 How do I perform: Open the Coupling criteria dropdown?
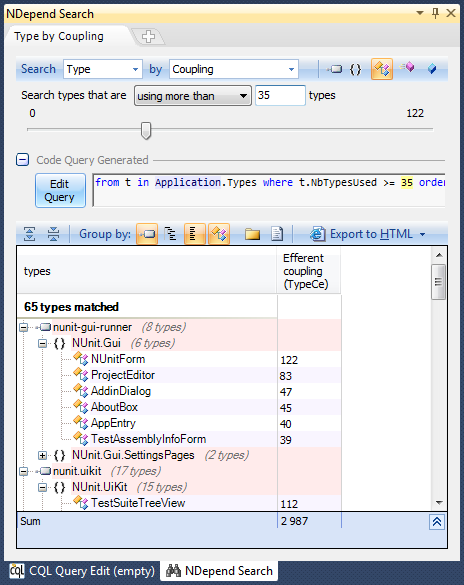click(291, 69)
